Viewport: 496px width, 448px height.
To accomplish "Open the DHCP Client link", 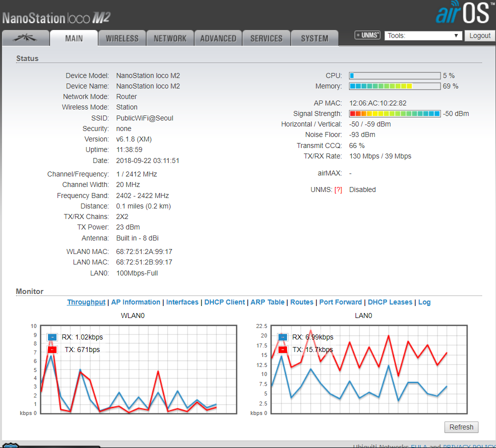I will click(x=224, y=302).
